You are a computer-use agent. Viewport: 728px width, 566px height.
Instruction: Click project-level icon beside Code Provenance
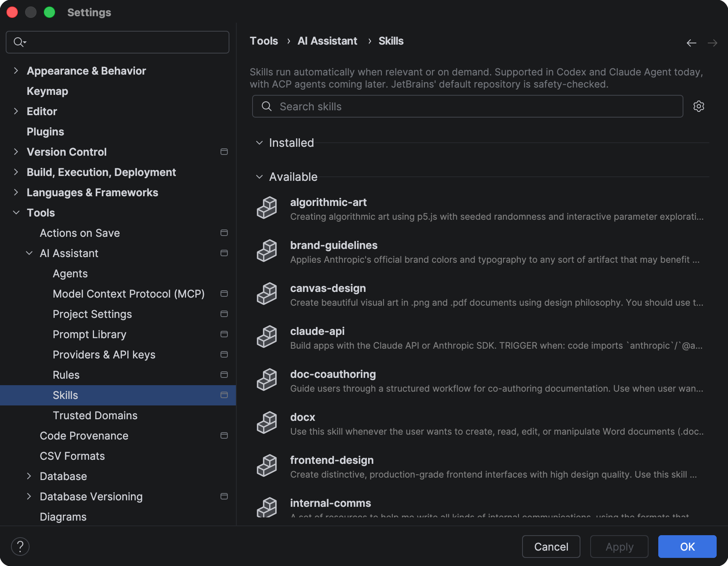[224, 435]
